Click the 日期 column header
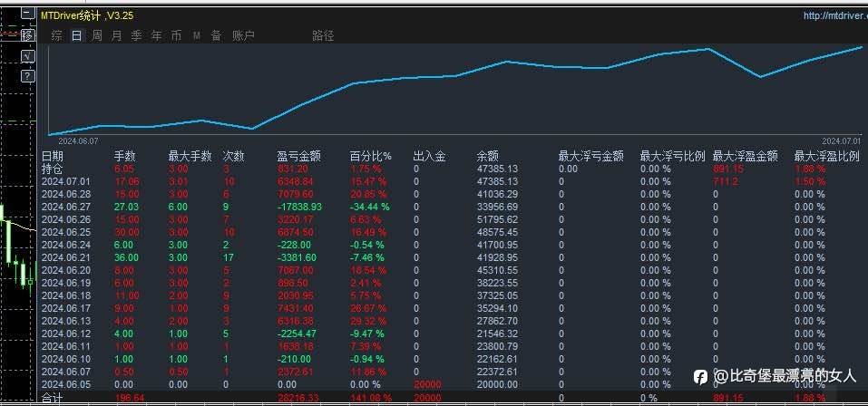868x406 pixels. (x=53, y=157)
